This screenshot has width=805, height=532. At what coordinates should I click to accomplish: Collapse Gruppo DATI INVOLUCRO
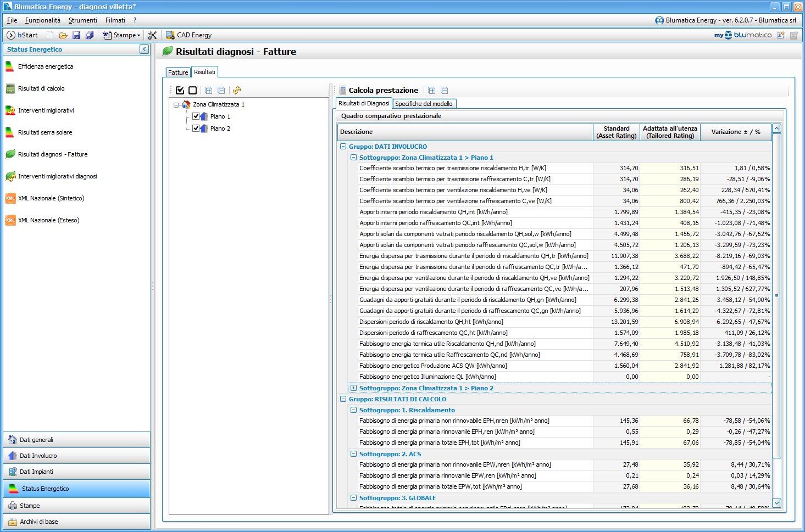pyautogui.click(x=343, y=147)
